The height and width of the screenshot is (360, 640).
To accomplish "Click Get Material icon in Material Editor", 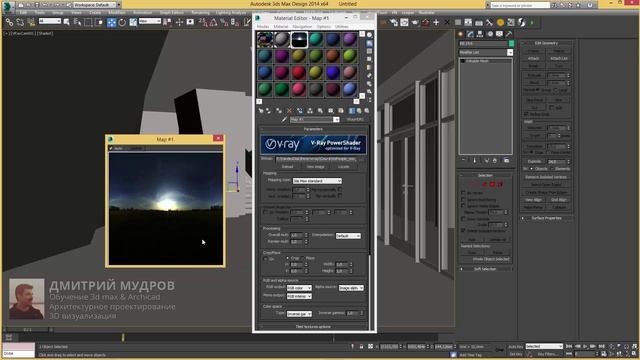I will click(261, 111).
